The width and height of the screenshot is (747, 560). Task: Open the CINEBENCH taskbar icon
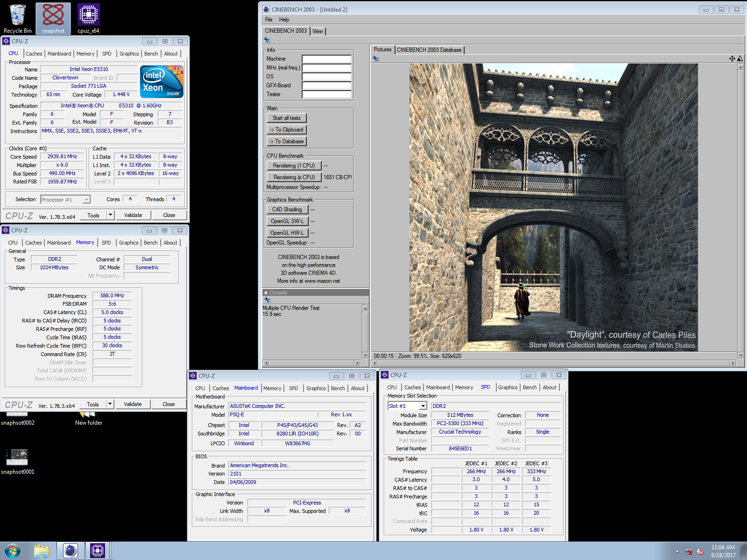(70, 551)
